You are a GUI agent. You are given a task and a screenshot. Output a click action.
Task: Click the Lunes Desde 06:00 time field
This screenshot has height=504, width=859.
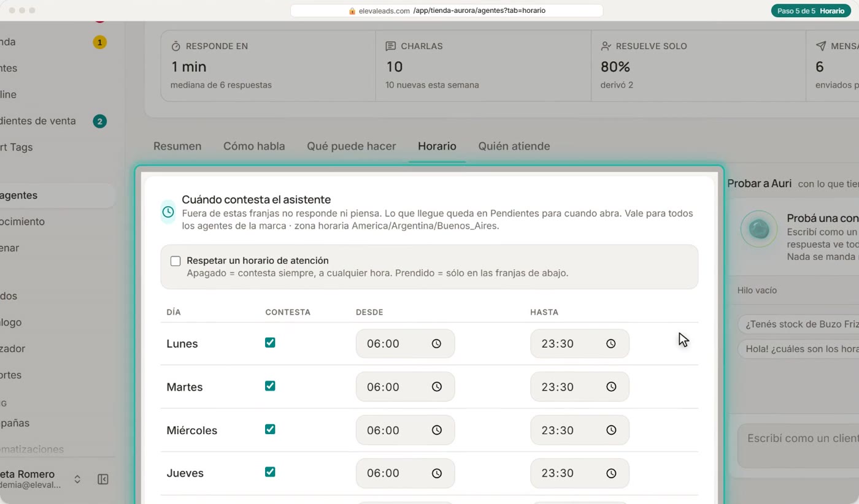405,344
